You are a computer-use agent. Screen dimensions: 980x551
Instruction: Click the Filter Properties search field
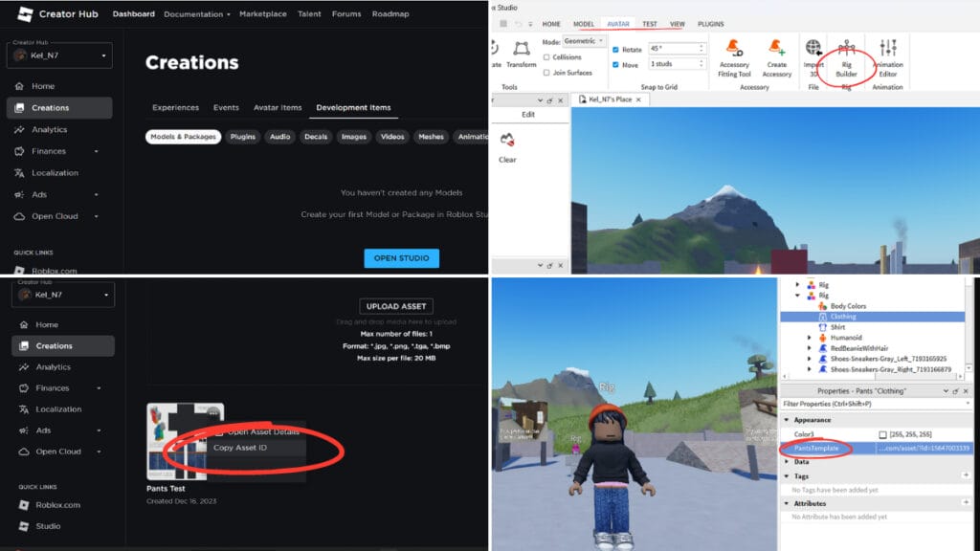coord(831,402)
